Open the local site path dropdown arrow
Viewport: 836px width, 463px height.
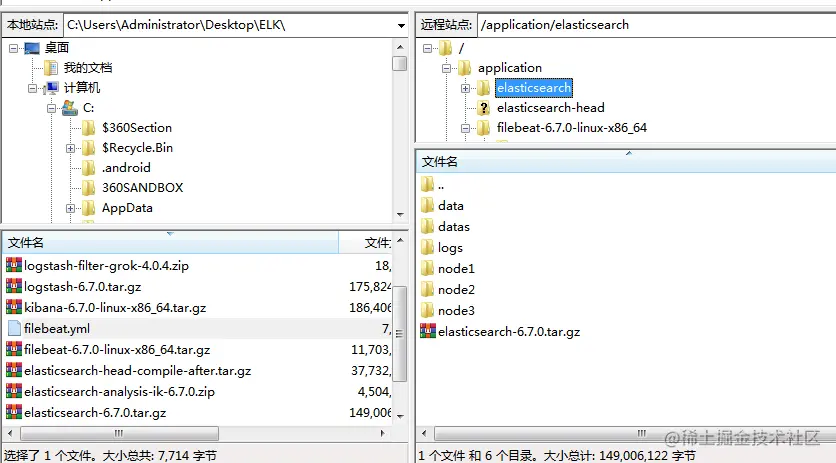pos(400,26)
